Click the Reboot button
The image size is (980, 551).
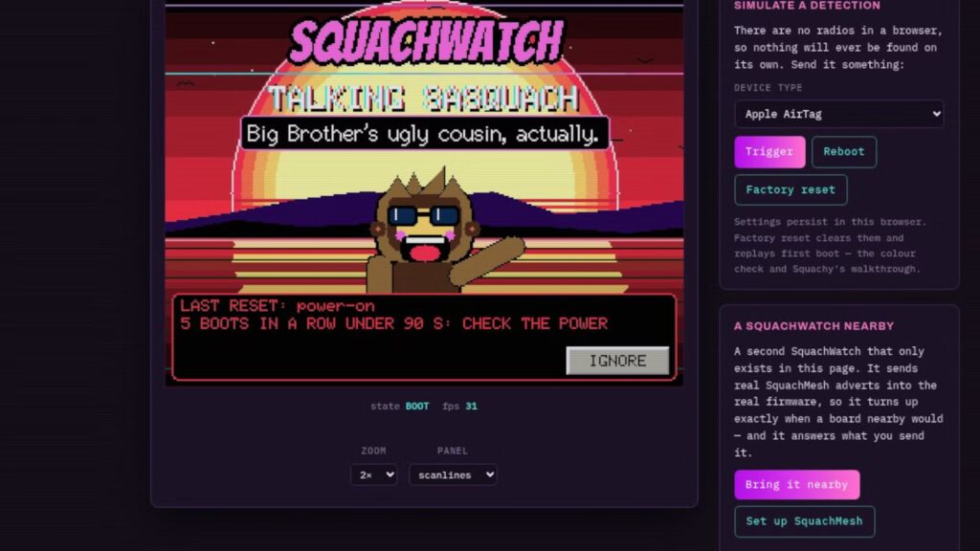pos(844,152)
